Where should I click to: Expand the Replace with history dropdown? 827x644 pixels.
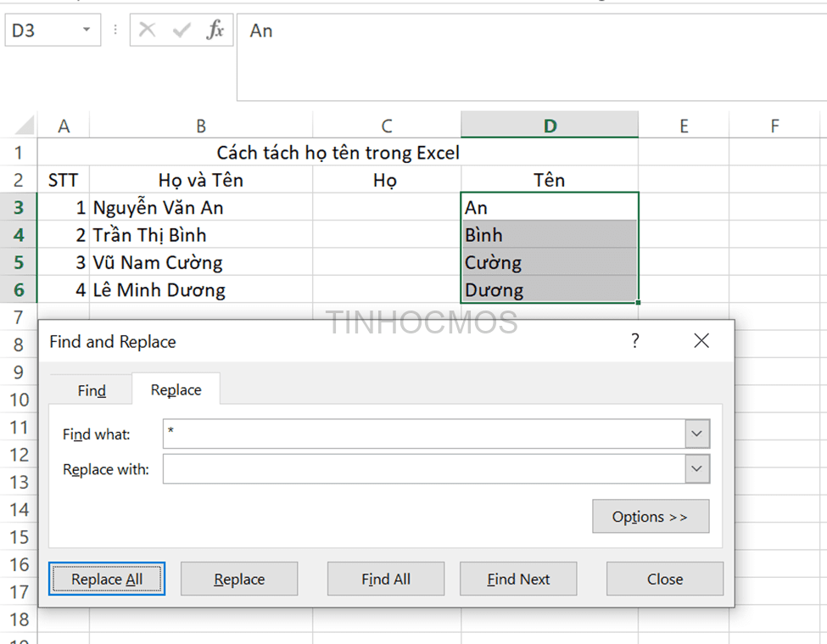tap(696, 469)
